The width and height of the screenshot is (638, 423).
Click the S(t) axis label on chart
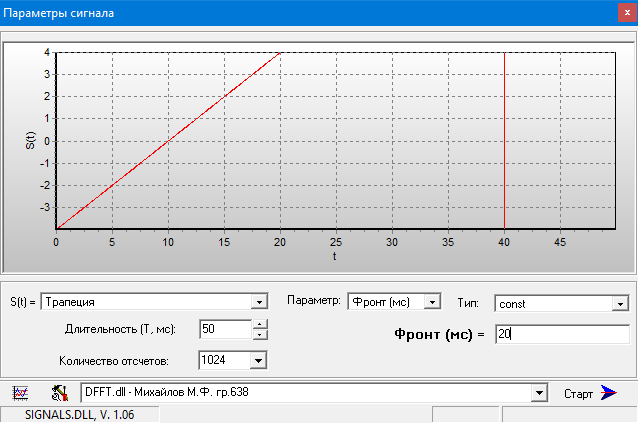click(x=31, y=140)
